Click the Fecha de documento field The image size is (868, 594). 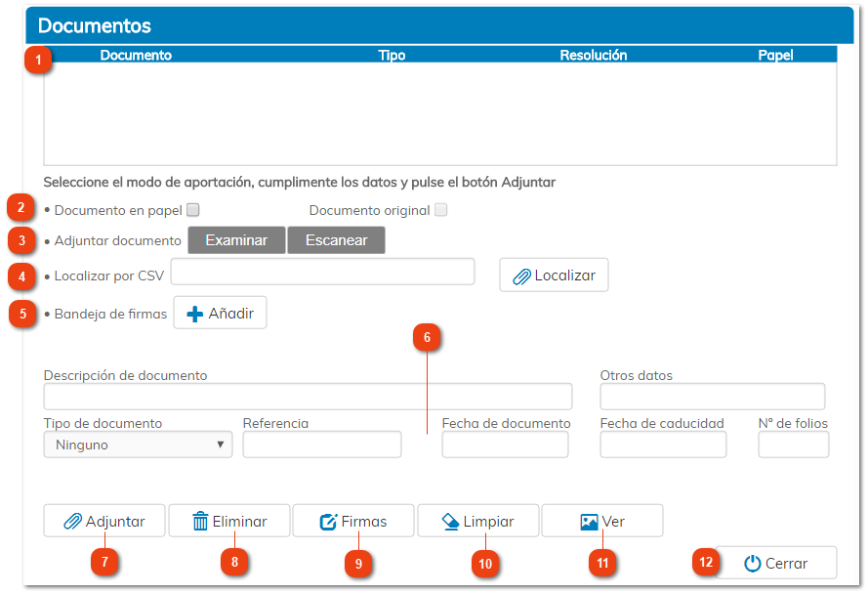505,444
